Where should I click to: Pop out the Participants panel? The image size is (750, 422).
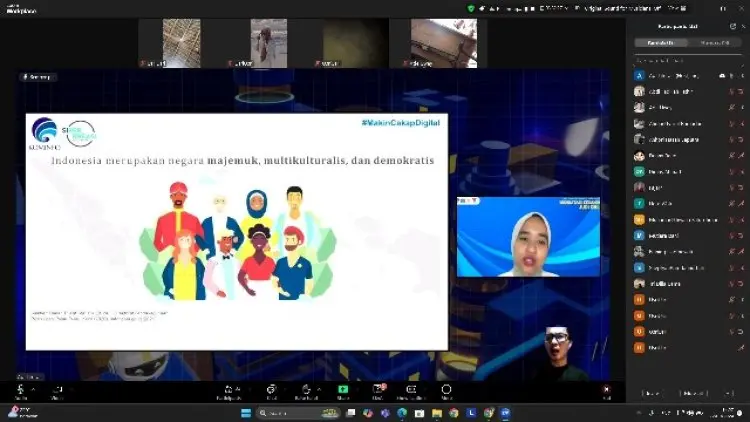pos(733,26)
